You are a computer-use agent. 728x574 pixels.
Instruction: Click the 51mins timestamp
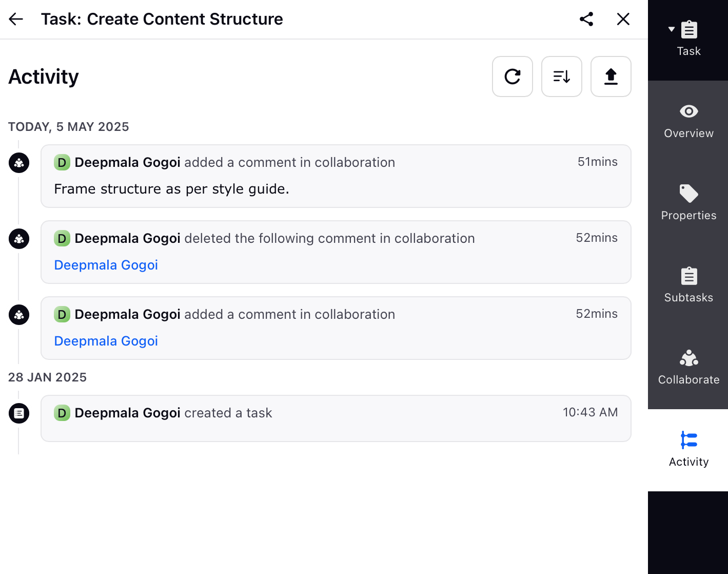tap(598, 162)
